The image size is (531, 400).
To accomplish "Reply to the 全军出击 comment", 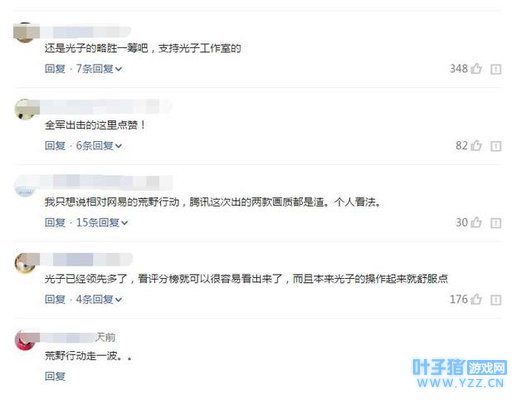I will [x=55, y=146].
